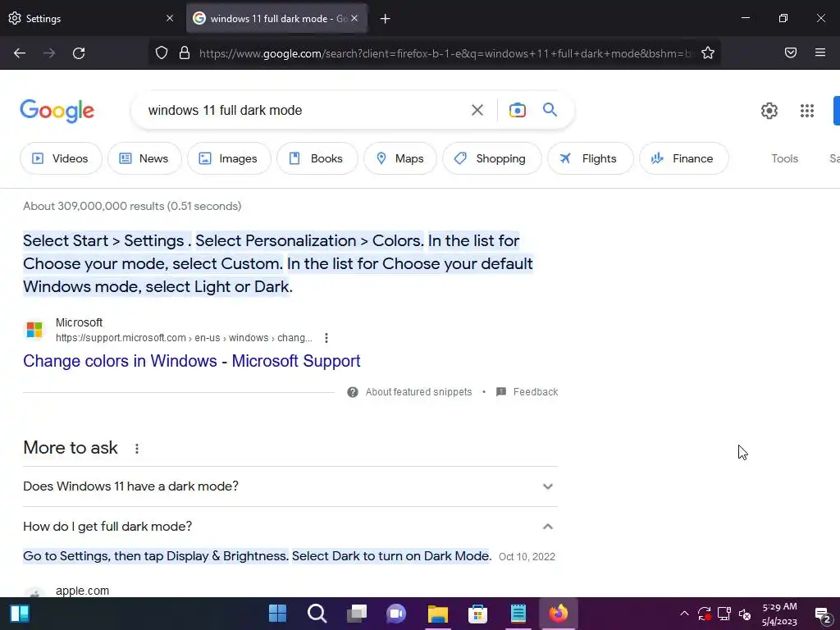This screenshot has width=840, height=630.
Task: Open Change colors in Windows - Microsoft Support
Action: pos(192,361)
